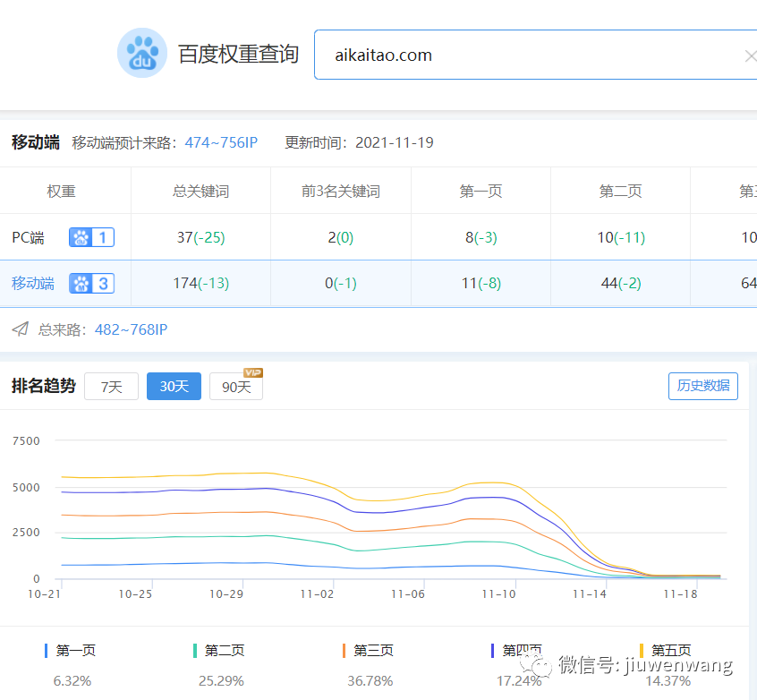Click the 11-18 x-axis date marker
Viewport: 757px width, 700px height.
pos(680,594)
